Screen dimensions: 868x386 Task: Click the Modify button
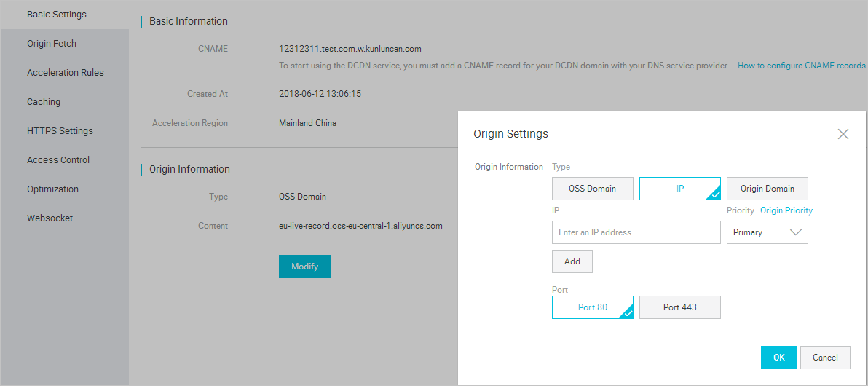pos(304,267)
